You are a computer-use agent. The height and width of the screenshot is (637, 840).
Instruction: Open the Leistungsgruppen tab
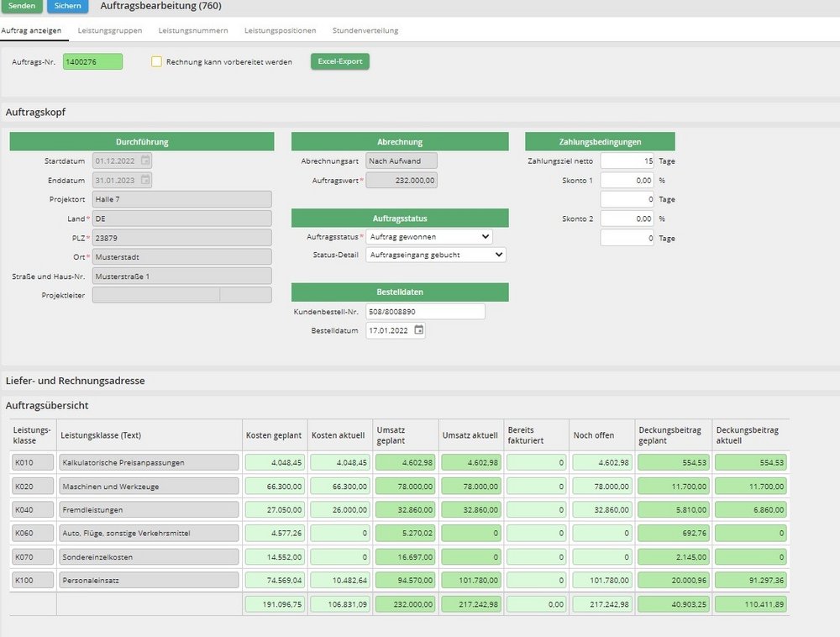pyautogui.click(x=110, y=30)
